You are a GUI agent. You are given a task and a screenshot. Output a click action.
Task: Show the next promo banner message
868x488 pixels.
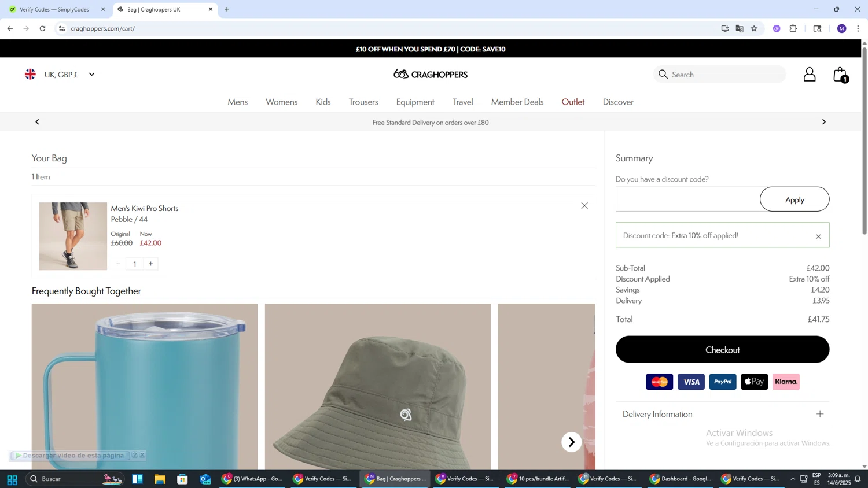pyautogui.click(x=824, y=122)
